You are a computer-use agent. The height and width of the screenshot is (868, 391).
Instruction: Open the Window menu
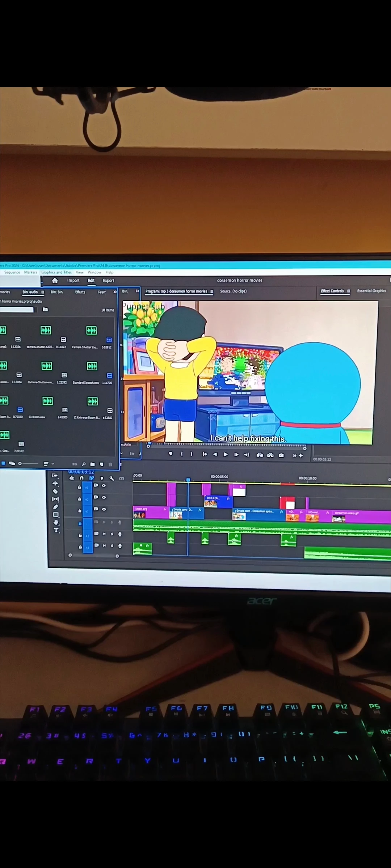click(x=94, y=272)
